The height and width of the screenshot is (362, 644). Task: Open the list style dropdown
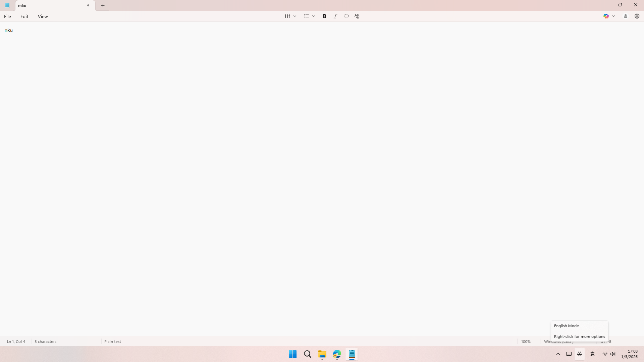tap(309, 16)
